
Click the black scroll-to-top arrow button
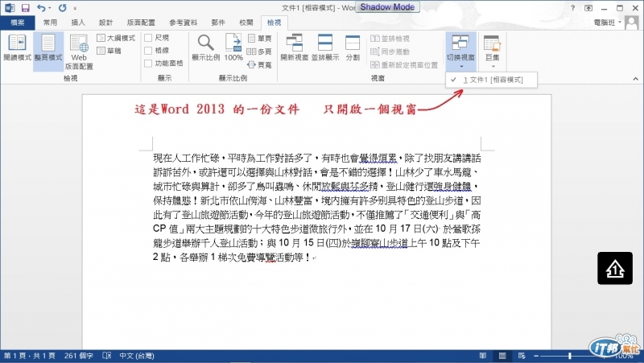pyautogui.click(x=615, y=268)
